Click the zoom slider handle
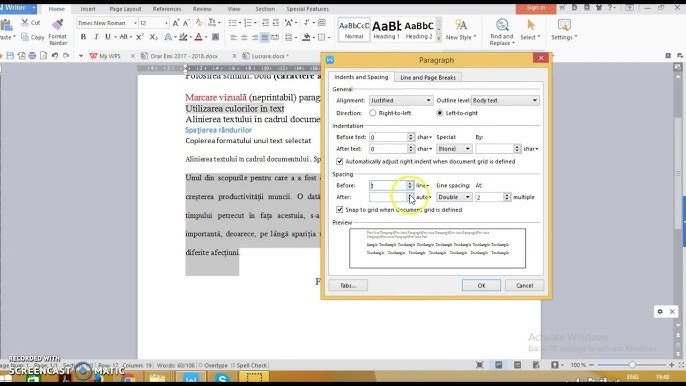Viewport: 686px width, 386px height. [x=632, y=365]
